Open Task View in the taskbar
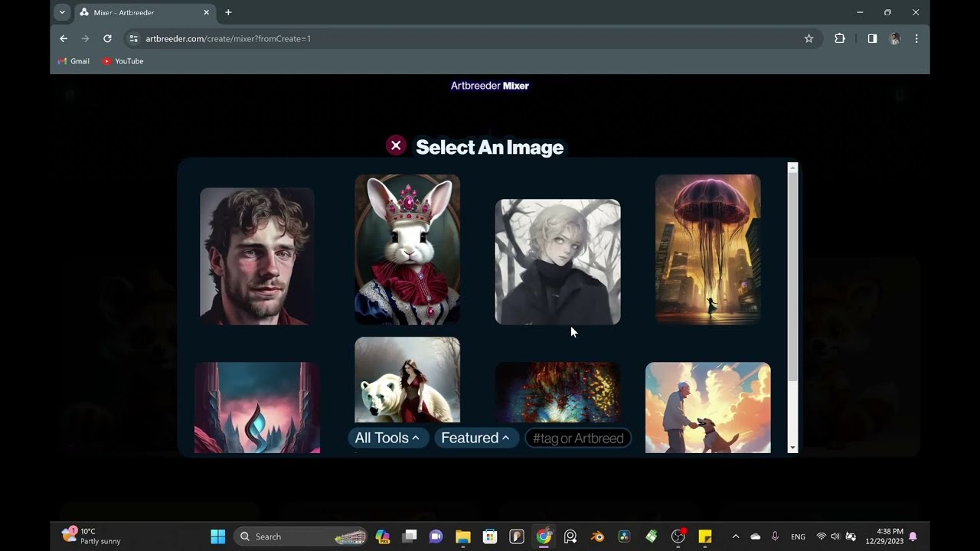This screenshot has height=551, width=980. pyautogui.click(x=410, y=536)
